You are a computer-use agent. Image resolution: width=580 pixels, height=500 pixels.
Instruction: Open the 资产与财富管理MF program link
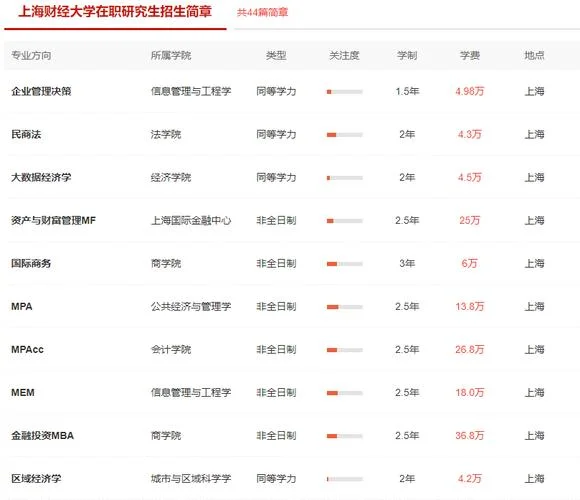click(54, 220)
